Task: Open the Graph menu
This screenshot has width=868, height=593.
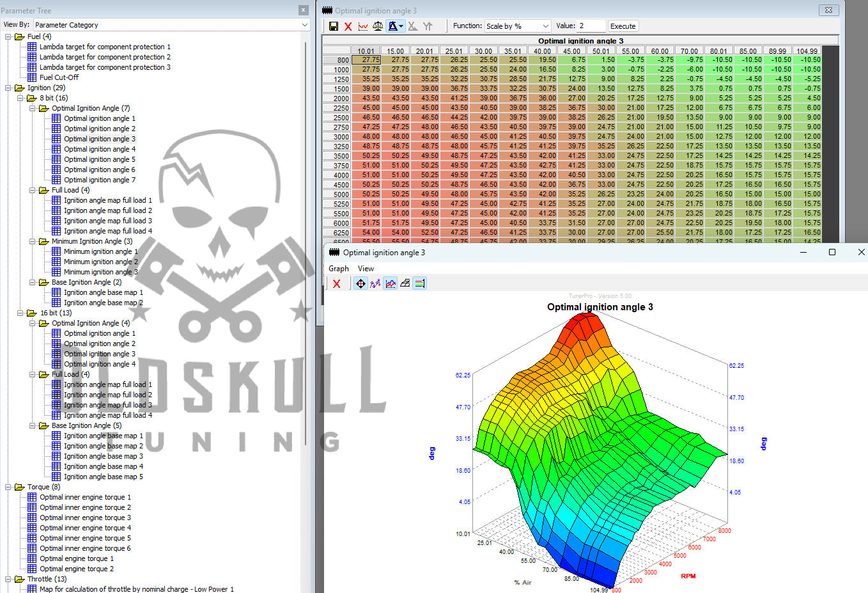Action: tap(338, 269)
